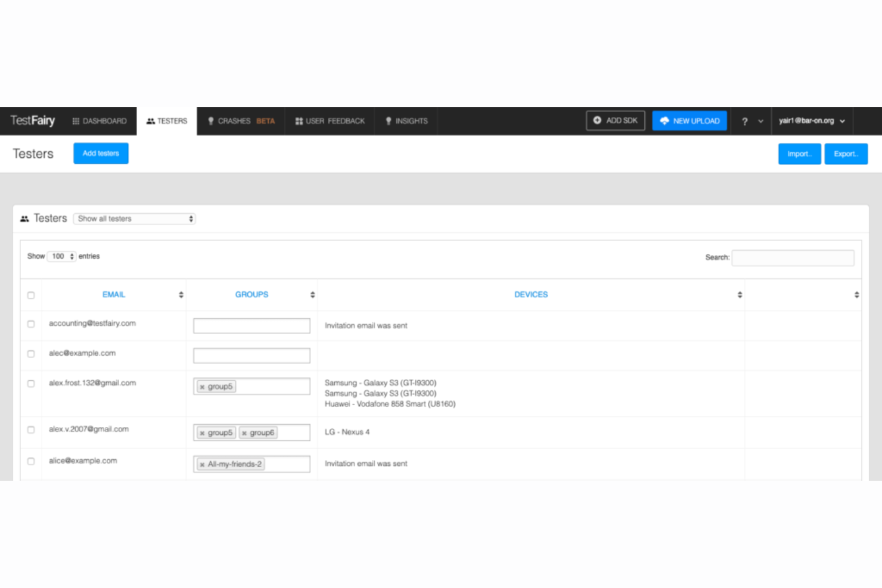
Task: Click the New Upload cloud icon
Action: click(x=664, y=120)
